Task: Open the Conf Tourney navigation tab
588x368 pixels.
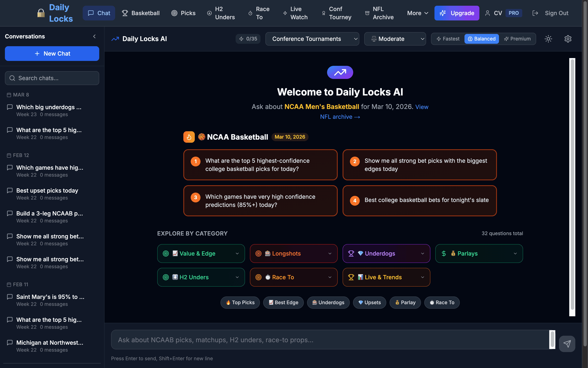Action: coord(336,13)
